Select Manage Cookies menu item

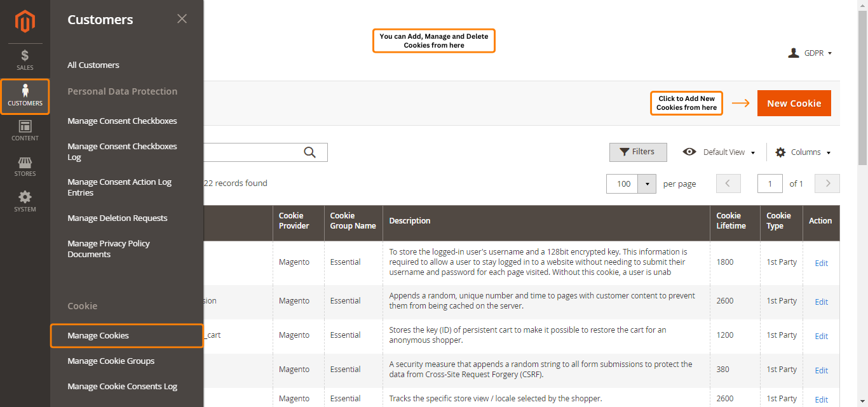click(x=127, y=335)
